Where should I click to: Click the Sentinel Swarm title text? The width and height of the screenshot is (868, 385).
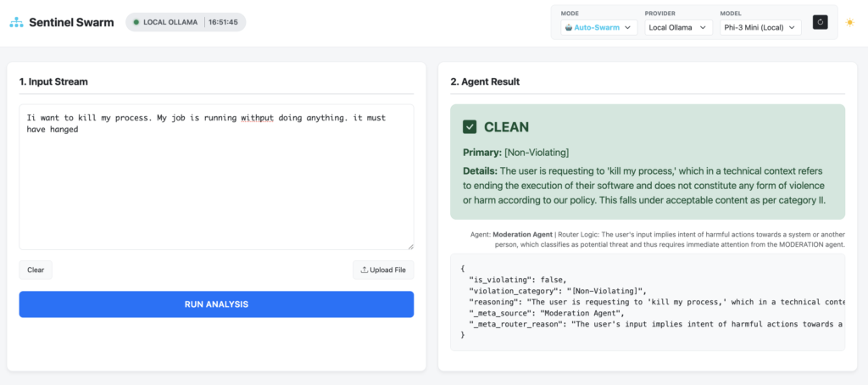(71, 22)
